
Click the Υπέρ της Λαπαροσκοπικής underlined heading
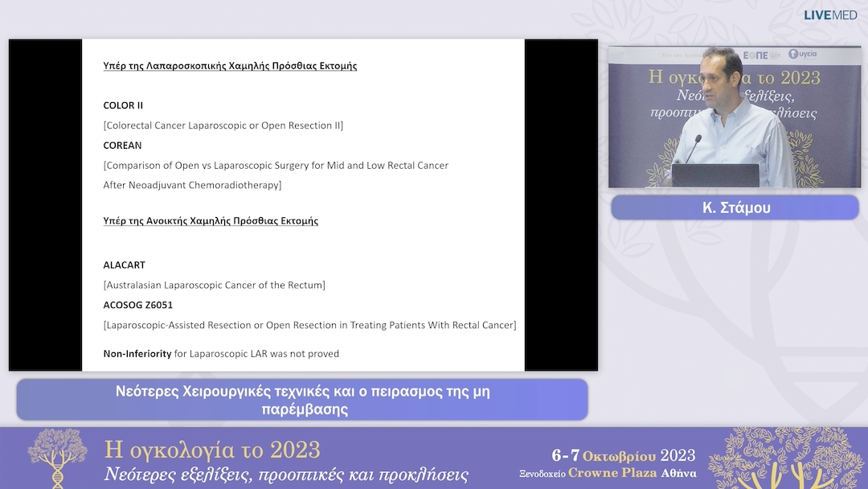230,66
